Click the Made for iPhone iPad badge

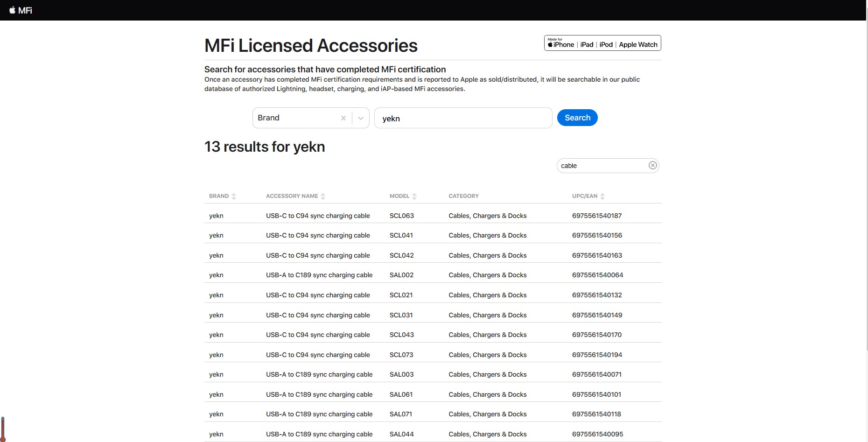click(x=602, y=43)
